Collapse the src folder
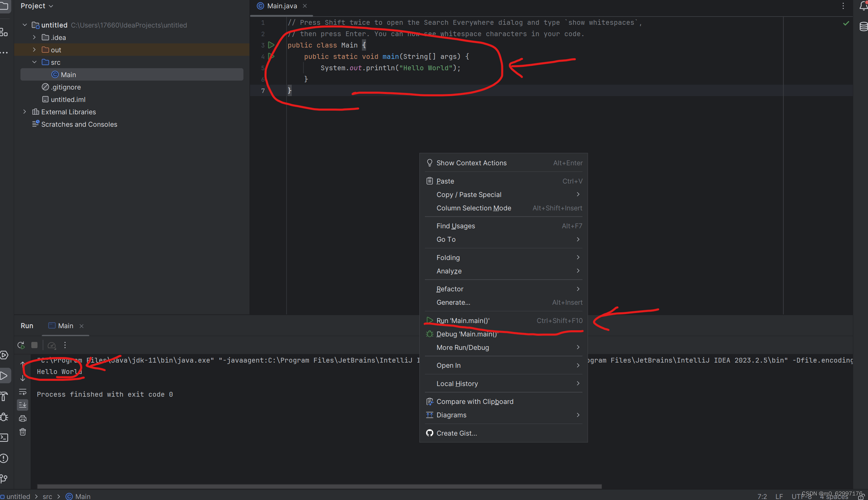 [x=34, y=62]
